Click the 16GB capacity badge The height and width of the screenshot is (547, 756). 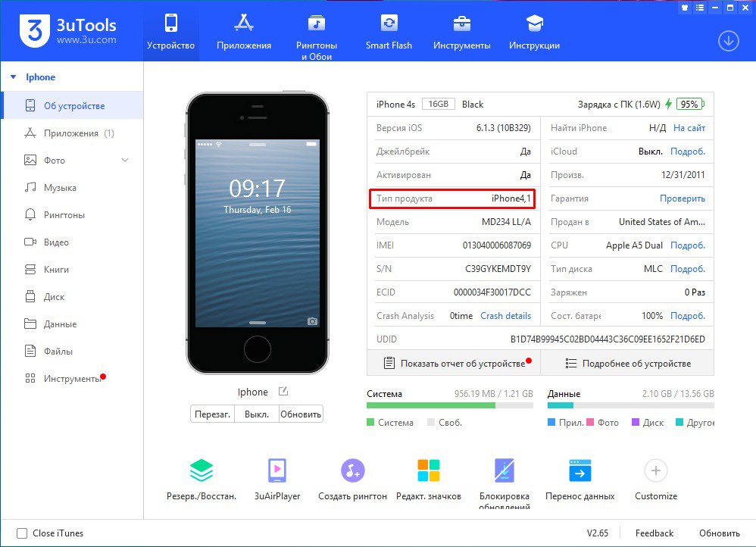(x=439, y=104)
